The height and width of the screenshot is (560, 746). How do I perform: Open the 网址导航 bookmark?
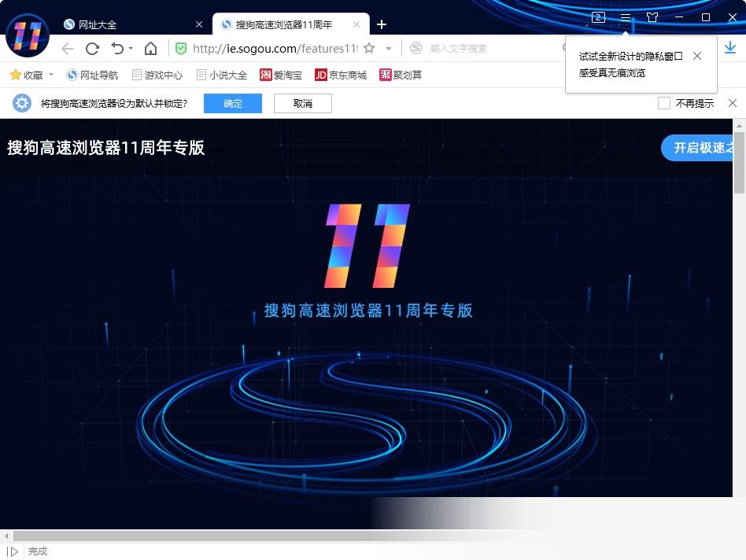coord(92,75)
